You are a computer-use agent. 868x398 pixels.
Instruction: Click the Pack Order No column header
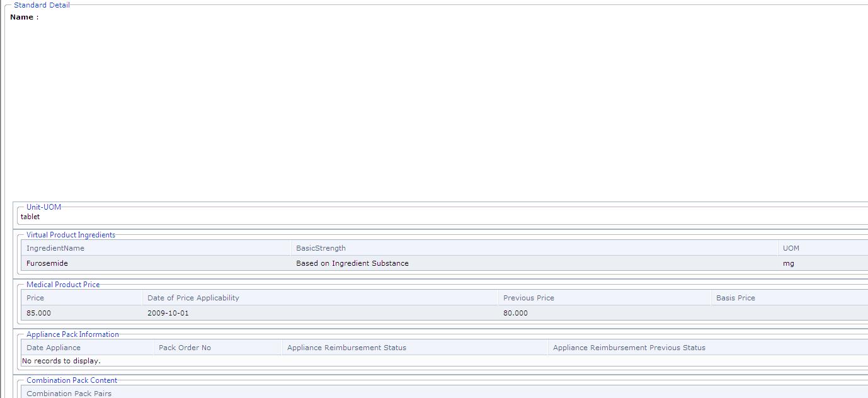click(x=185, y=348)
